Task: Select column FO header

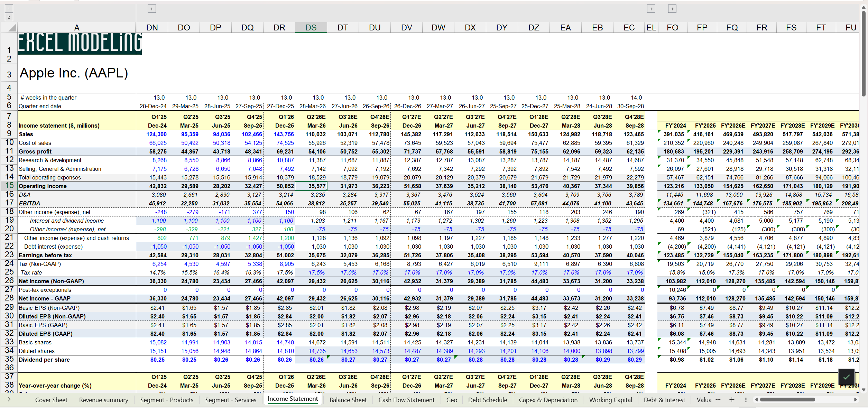Action: [673, 28]
